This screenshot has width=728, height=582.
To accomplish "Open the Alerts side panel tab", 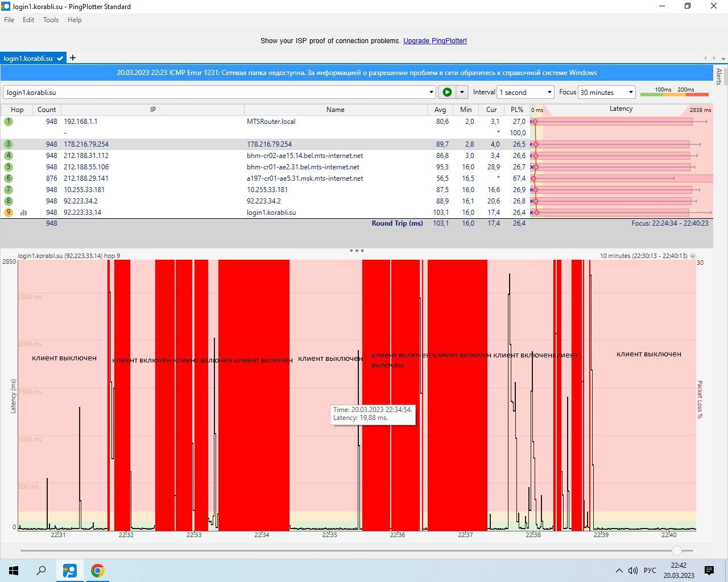I will (719, 76).
